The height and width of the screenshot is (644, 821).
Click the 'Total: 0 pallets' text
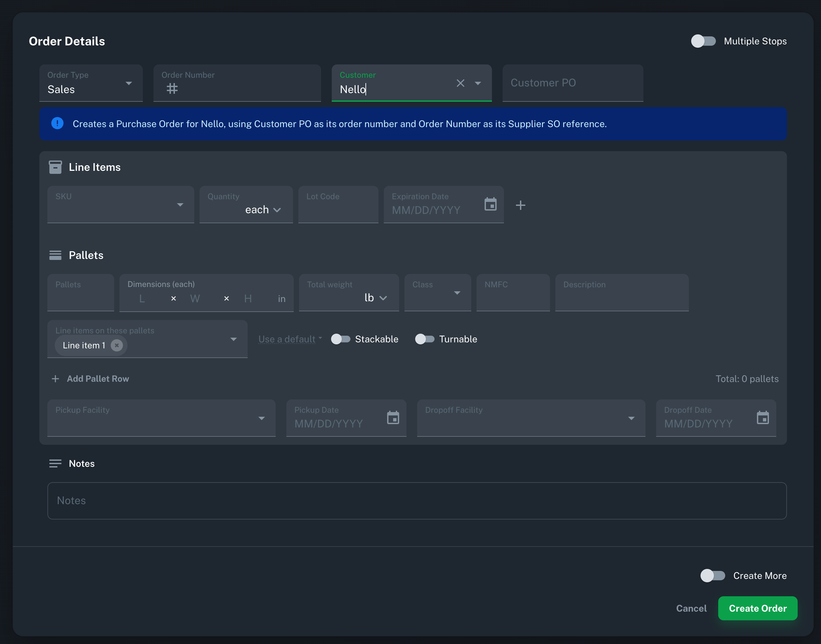click(x=747, y=378)
